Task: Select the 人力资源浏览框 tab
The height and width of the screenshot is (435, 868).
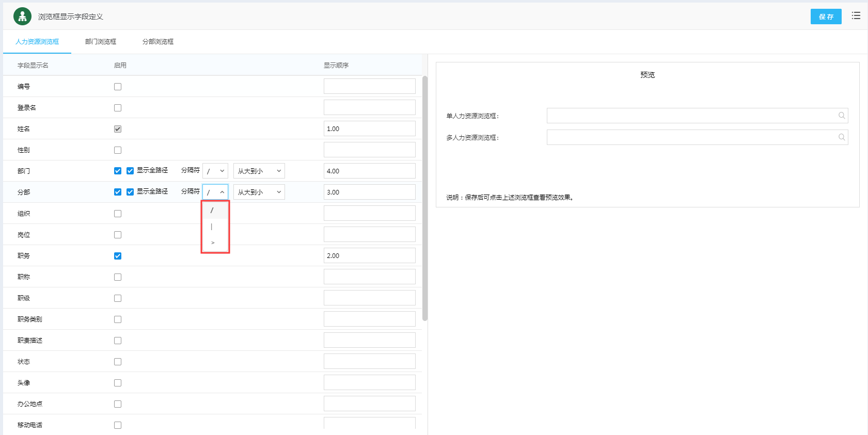Action: pyautogui.click(x=37, y=42)
